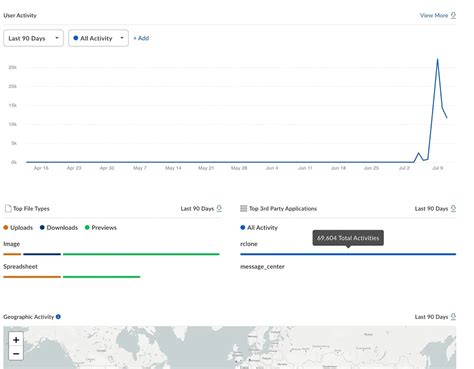
Task: Open the View More link
Action: click(434, 15)
